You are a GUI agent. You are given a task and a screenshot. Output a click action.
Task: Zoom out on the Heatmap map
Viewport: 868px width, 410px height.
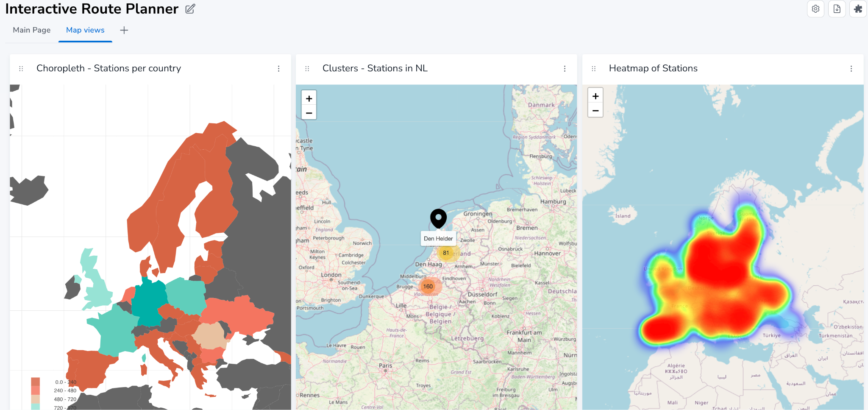click(595, 110)
